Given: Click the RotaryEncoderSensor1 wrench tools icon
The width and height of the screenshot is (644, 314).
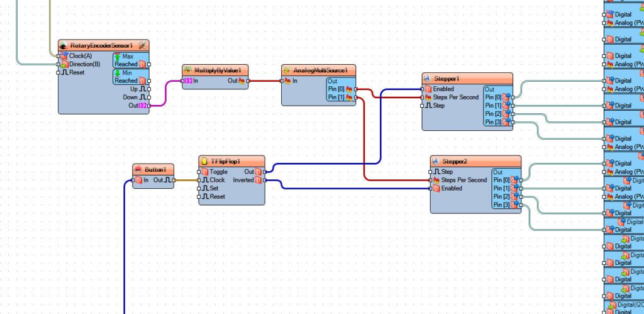Looking at the screenshot, I should click(x=143, y=45).
